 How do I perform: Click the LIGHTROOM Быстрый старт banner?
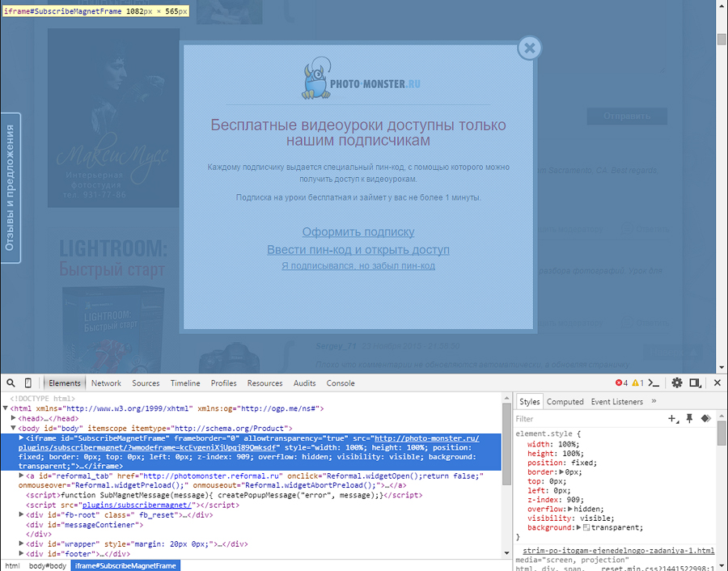point(112,299)
